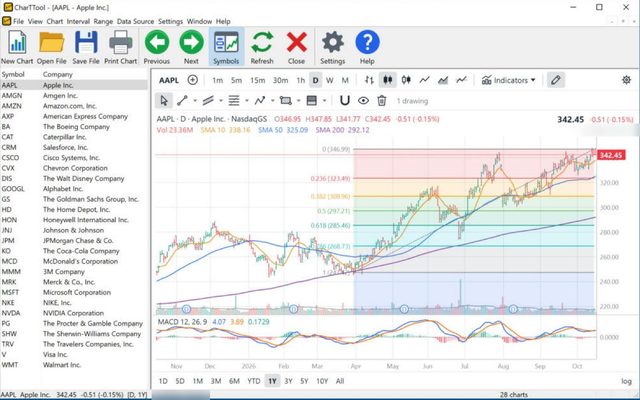Switch the interval to weekly W
This screenshot has width=640, height=400.
pos(330,80)
